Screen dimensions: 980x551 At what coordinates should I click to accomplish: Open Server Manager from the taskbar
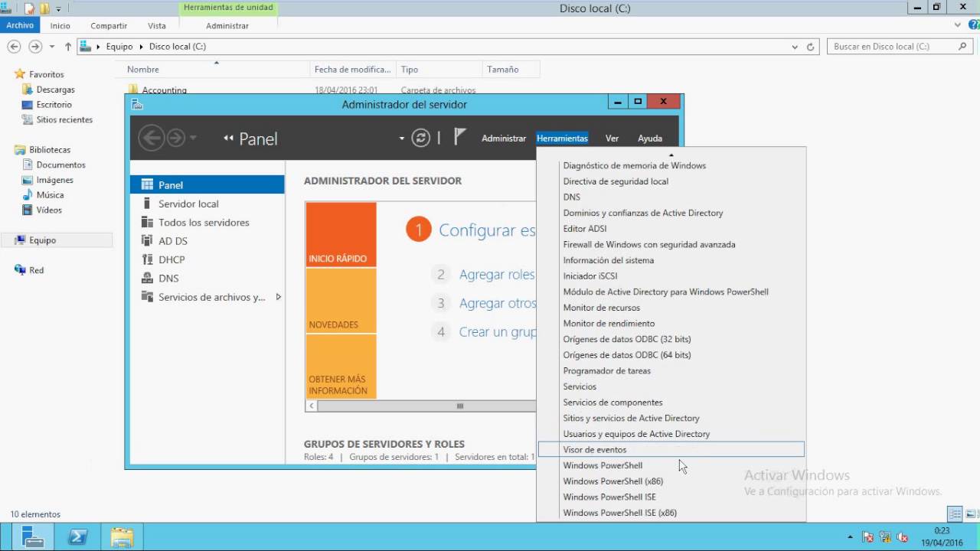33,536
